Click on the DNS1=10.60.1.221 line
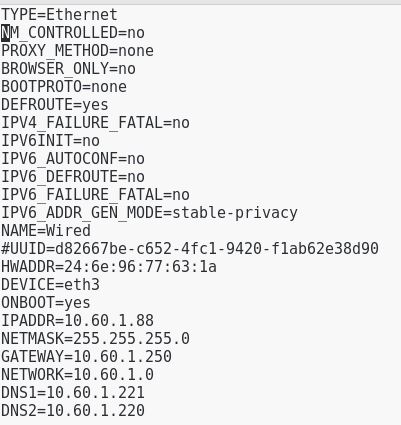The height and width of the screenshot is (425, 401). [73, 393]
